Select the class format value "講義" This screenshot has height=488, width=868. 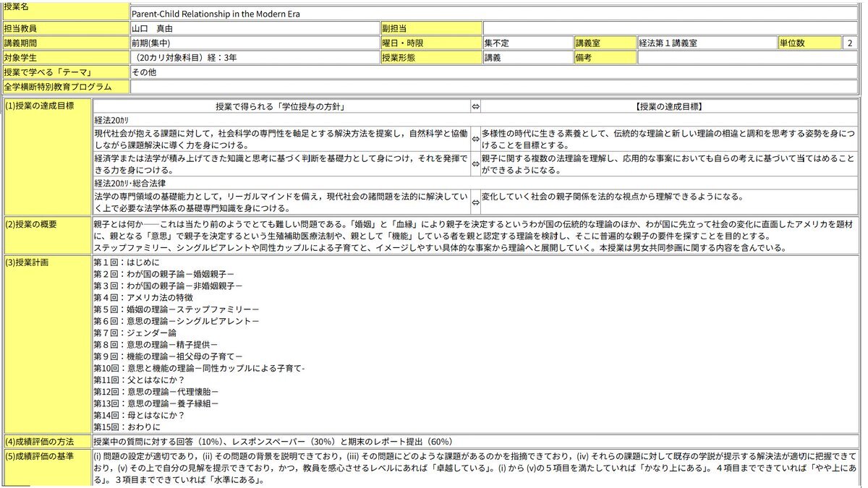pyautogui.click(x=493, y=57)
